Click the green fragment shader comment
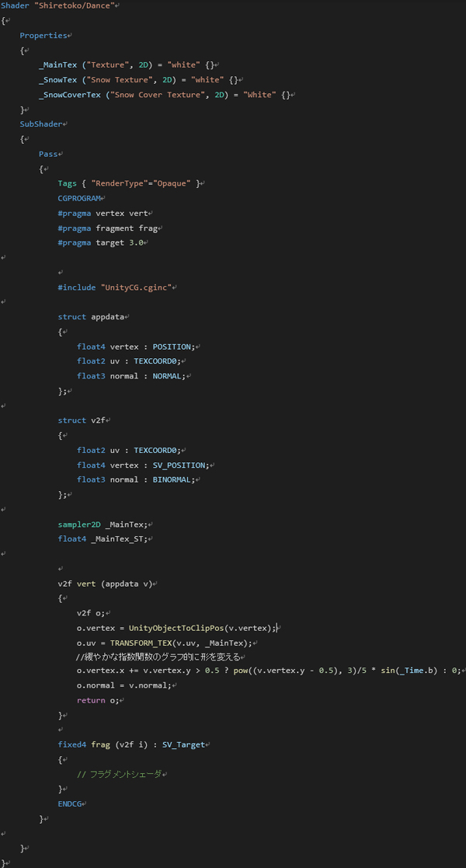The height and width of the screenshot is (868, 466). [120, 775]
